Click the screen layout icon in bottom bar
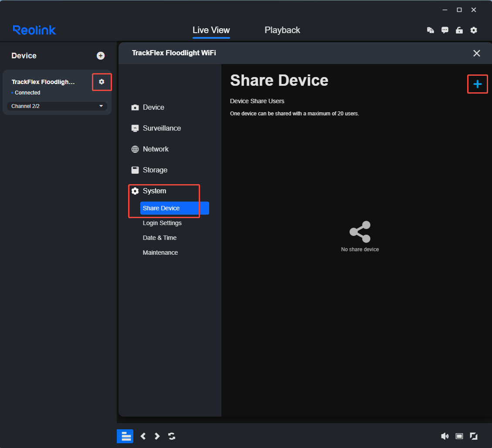The height and width of the screenshot is (448, 492). pos(459,436)
